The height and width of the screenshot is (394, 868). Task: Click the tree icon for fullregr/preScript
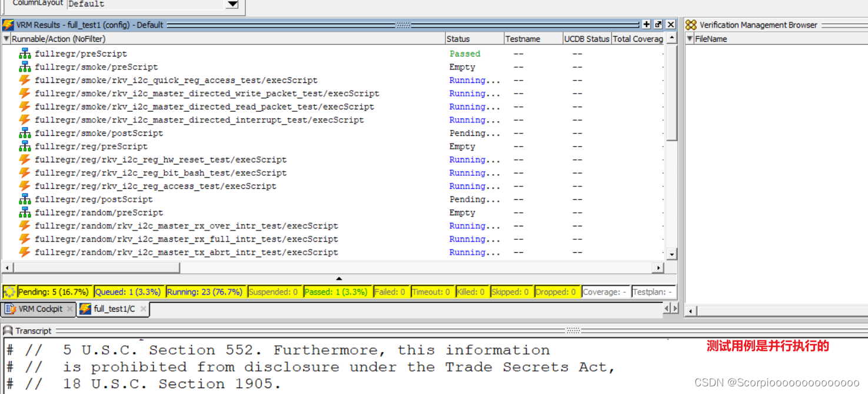[25, 54]
